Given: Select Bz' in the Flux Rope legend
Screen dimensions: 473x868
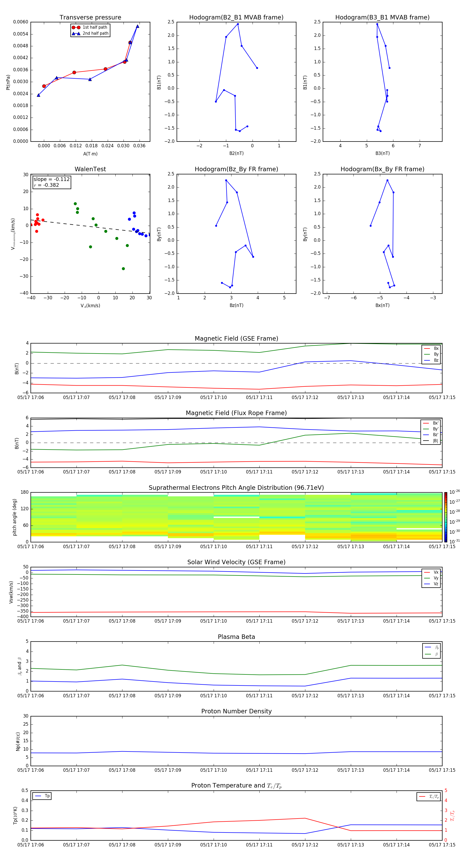Looking at the screenshot, I should tap(431, 435).
